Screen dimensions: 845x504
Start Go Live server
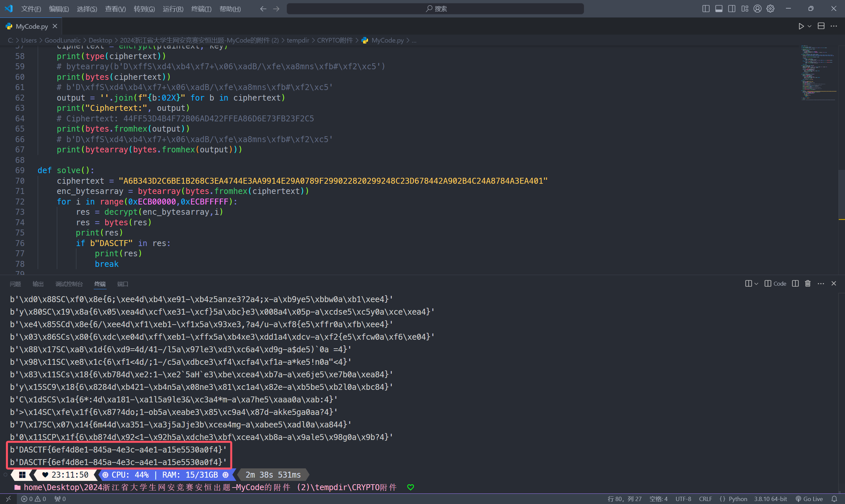[x=809, y=499]
